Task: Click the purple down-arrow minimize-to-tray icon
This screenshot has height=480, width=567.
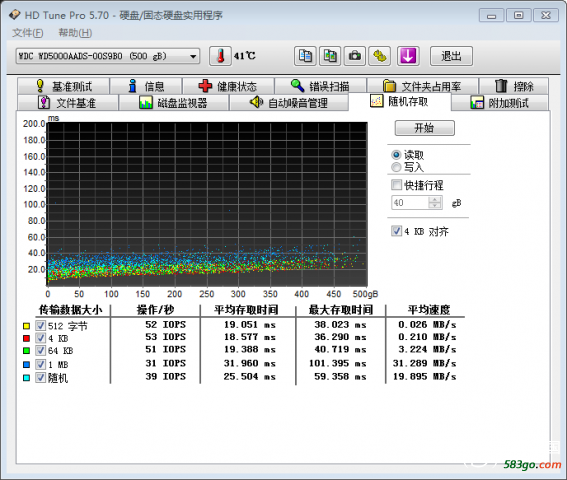Action: point(408,56)
